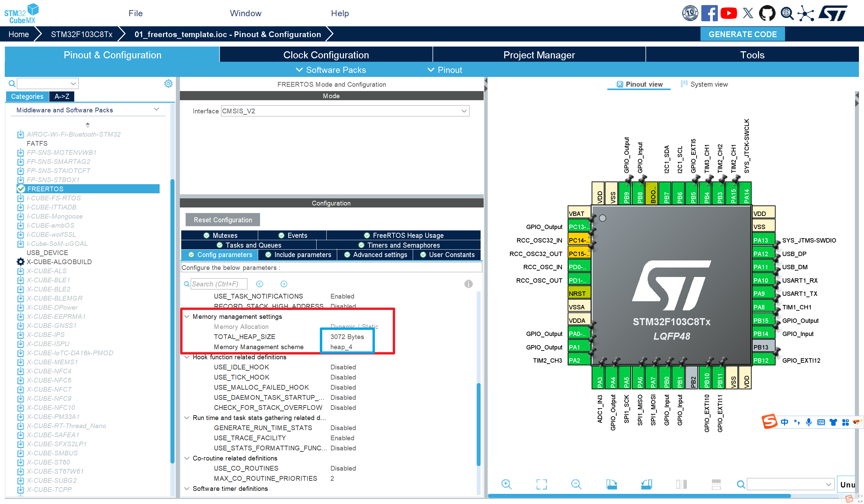Image resolution: width=864 pixels, height=504 pixels.
Task: Click the 10-year anniversary badge icon
Action: coord(690,13)
